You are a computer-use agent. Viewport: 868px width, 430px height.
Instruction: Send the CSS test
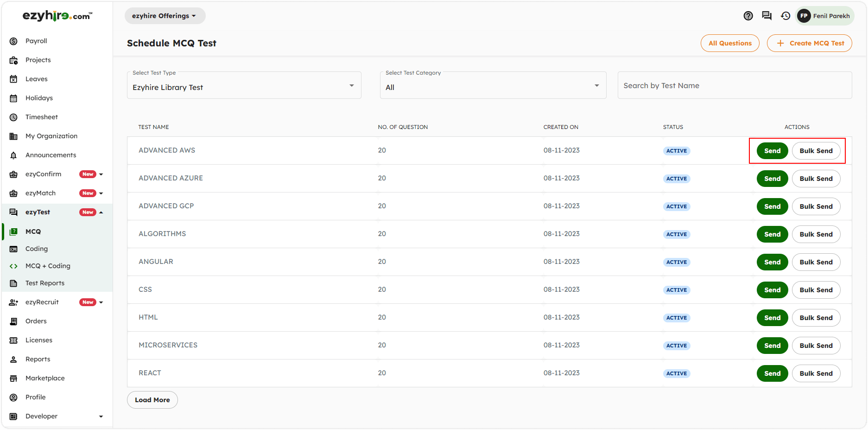772,290
